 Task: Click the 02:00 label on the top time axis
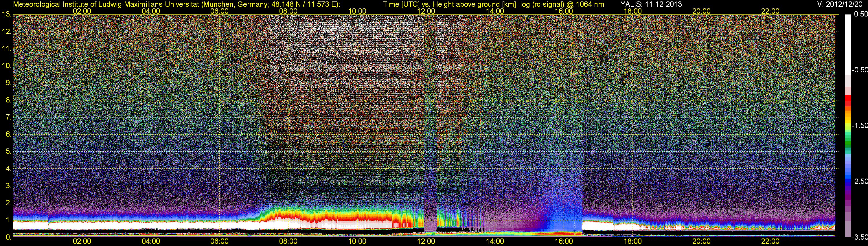82,11
